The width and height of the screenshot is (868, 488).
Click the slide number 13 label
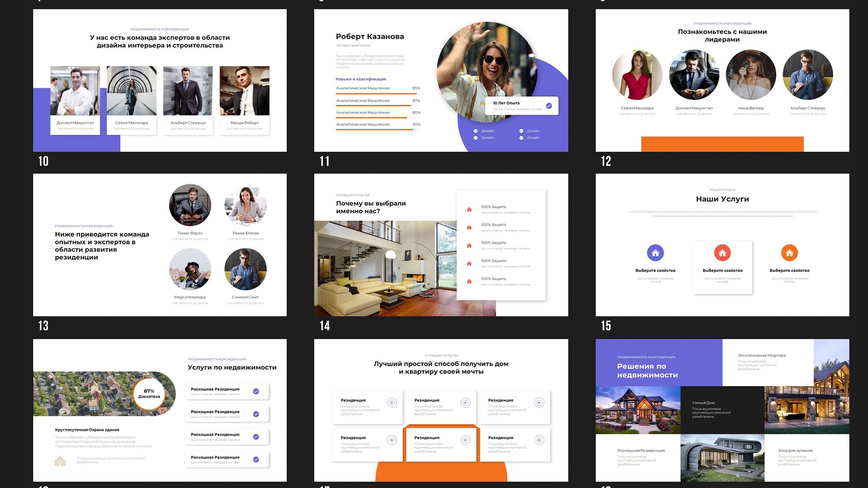click(43, 326)
